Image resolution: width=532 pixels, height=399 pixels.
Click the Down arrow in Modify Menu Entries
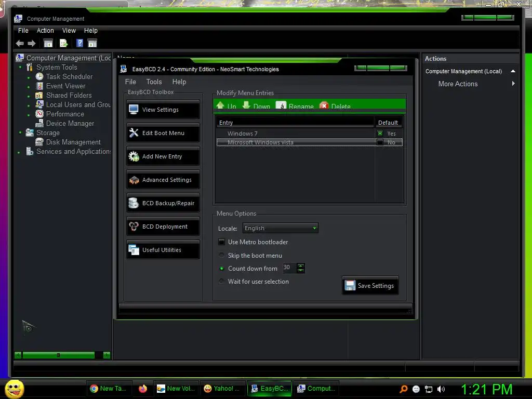pos(246,105)
